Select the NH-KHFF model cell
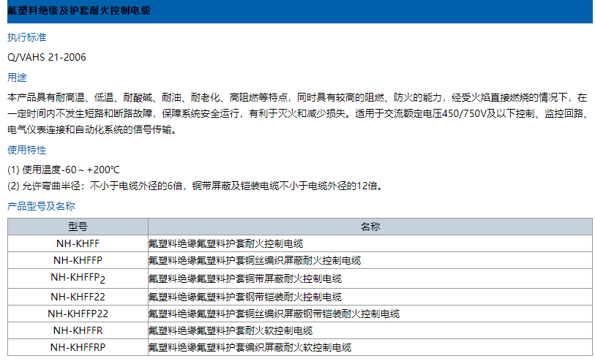 coord(78,243)
